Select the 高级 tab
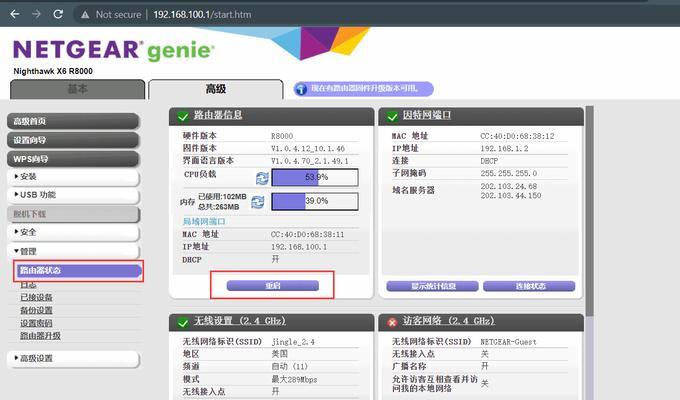This screenshot has height=400, width=680. click(216, 89)
